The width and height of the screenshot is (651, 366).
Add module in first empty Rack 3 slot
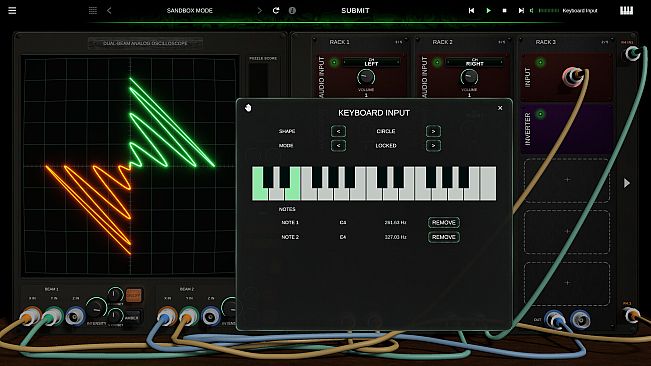click(x=567, y=180)
